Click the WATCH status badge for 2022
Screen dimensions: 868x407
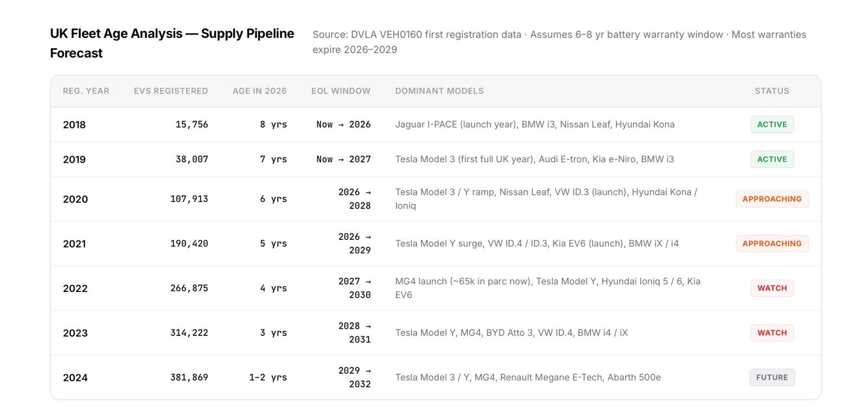coord(771,288)
